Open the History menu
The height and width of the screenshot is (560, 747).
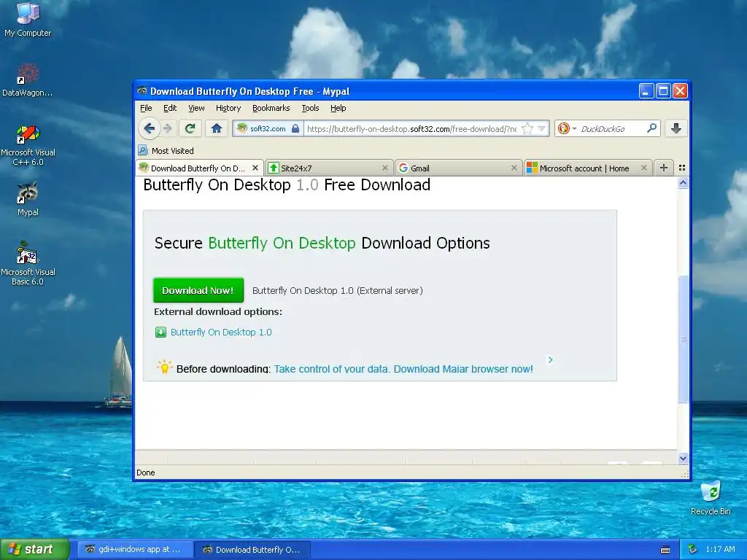click(228, 108)
